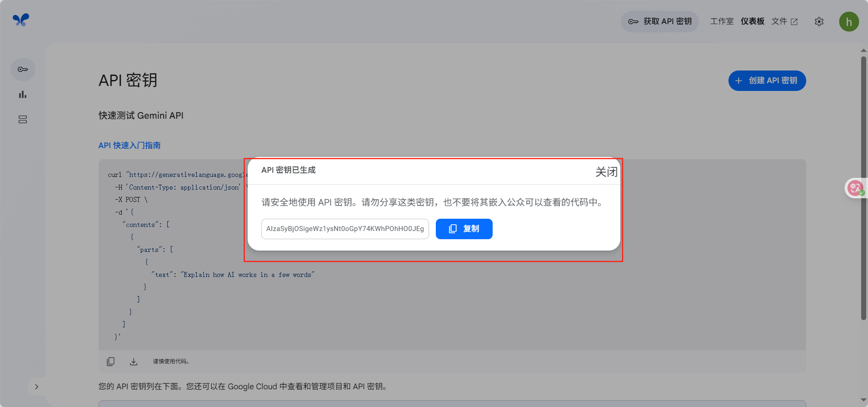Switch to the 仪表板 tab
The width and height of the screenshot is (868, 407).
pos(753,21)
